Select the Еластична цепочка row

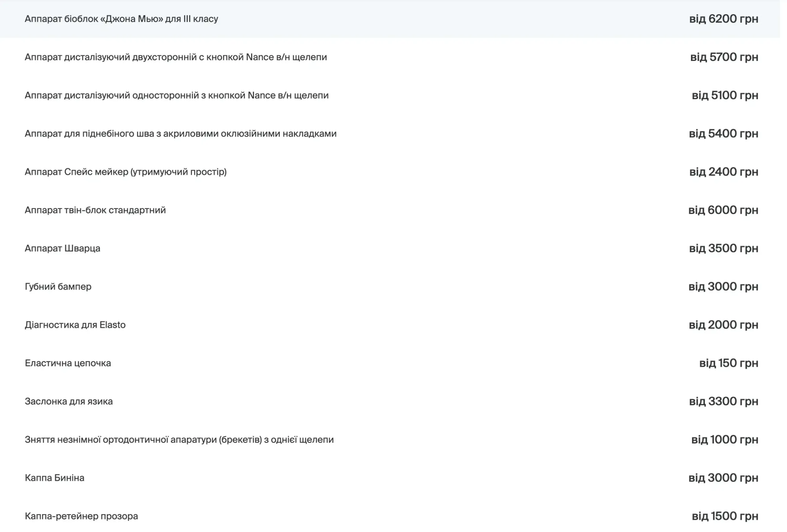point(68,363)
